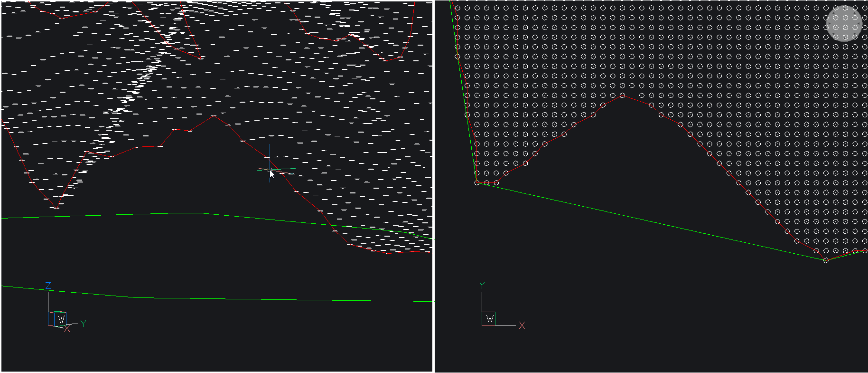This screenshot has width=868, height=373.
Task: Click the green Y label in the right viewport
Action: pos(482,285)
